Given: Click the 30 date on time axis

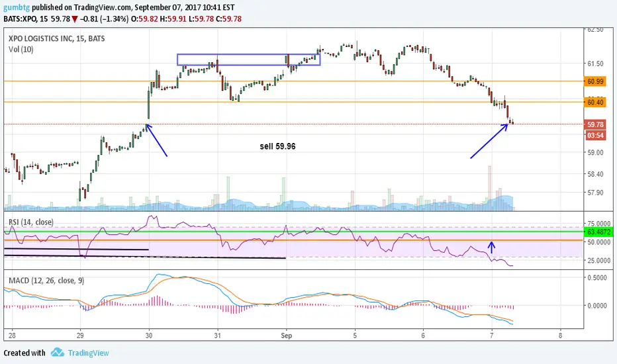Looking at the screenshot, I should [x=149, y=336].
